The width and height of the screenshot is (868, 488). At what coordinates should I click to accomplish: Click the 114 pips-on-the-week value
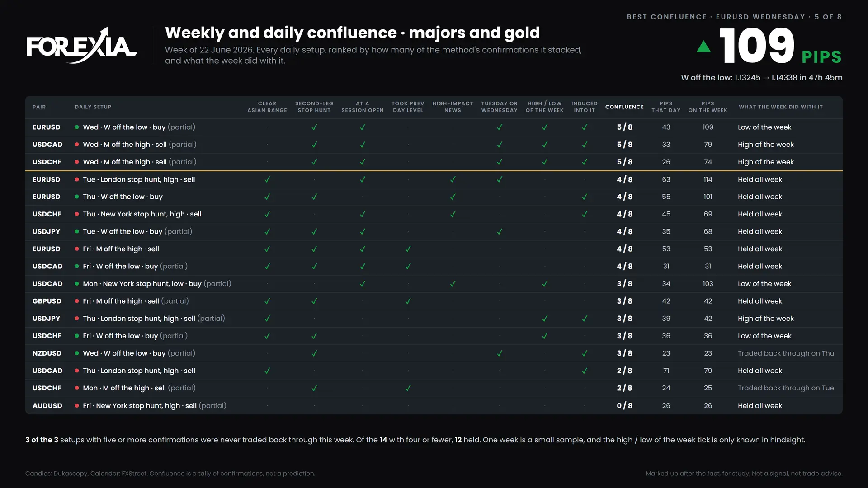(708, 179)
